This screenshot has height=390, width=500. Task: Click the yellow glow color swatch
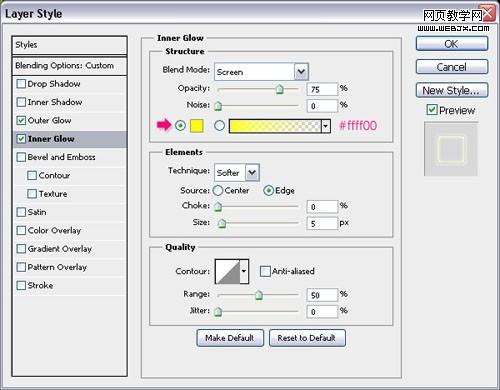point(196,126)
